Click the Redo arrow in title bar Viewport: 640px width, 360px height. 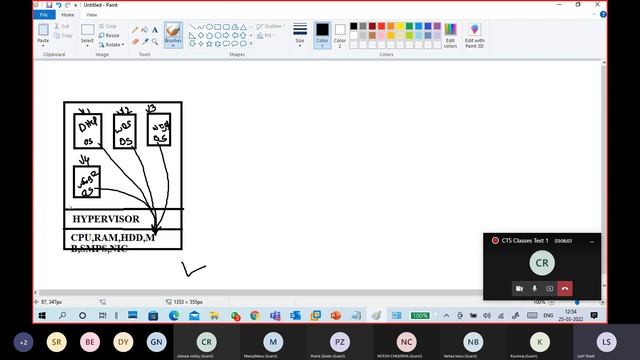coord(68,5)
